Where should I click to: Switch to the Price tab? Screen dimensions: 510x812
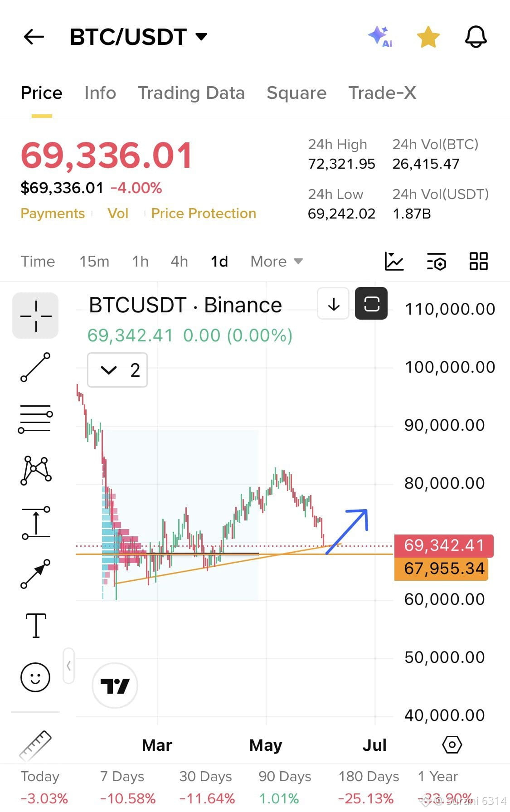42,93
